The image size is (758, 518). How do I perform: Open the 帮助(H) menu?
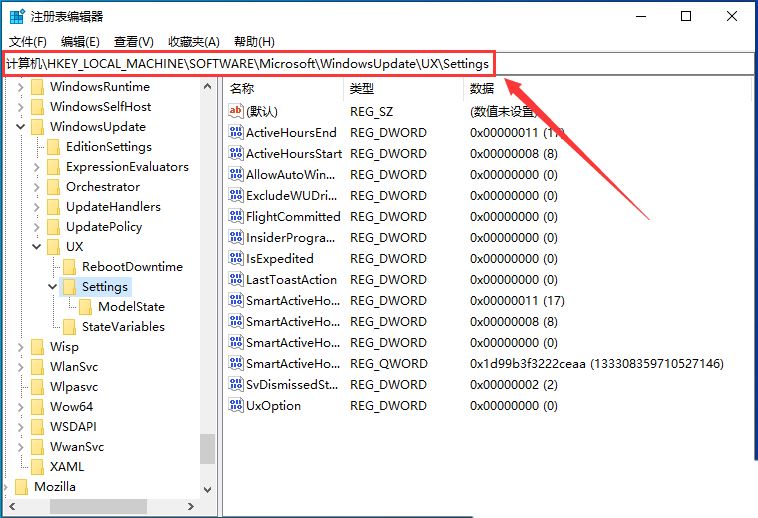tap(254, 42)
